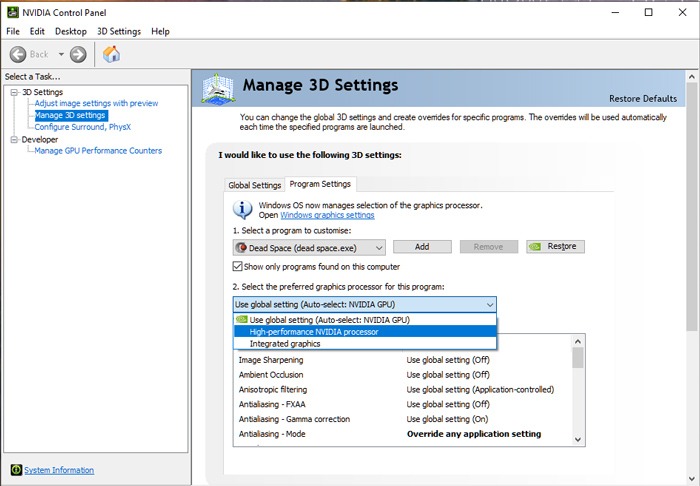Image resolution: width=700 pixels, height=486 pixels.
Task: Switch to the Global Settings tab
Action: 254,185
